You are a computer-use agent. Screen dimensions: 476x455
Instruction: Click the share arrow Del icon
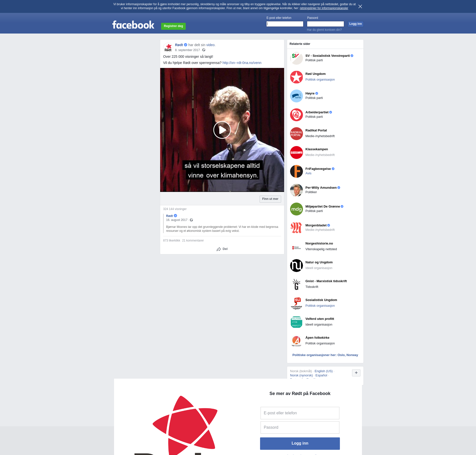[x=219, y=249]
